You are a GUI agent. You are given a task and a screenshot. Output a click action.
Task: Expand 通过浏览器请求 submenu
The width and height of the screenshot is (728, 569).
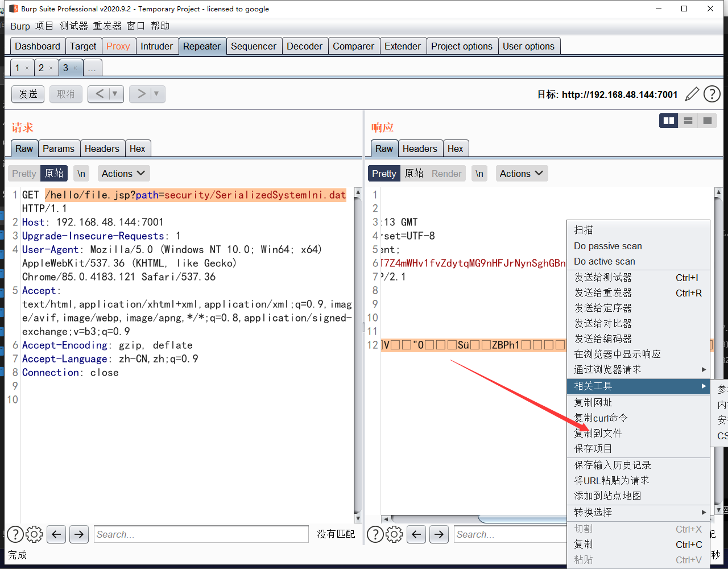638,369
